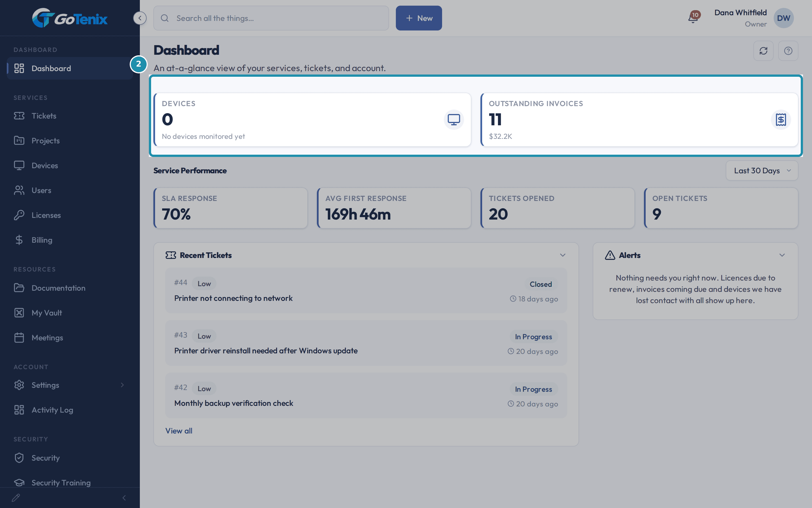The image size is (812, 508).
Task: Select Dashboard in the sidebar
Action: pyautogui.click(x=70, y=68)
